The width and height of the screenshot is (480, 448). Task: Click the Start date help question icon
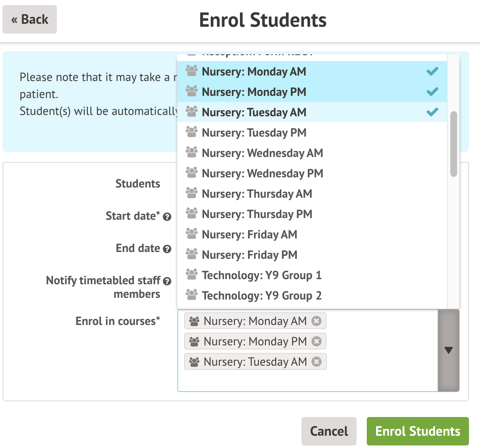[167, 217]
